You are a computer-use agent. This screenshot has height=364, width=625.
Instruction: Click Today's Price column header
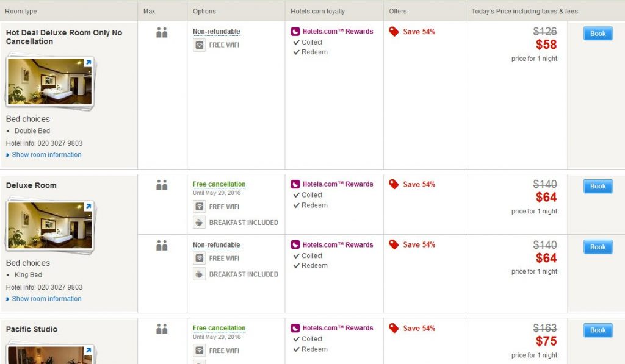[524, 11]
